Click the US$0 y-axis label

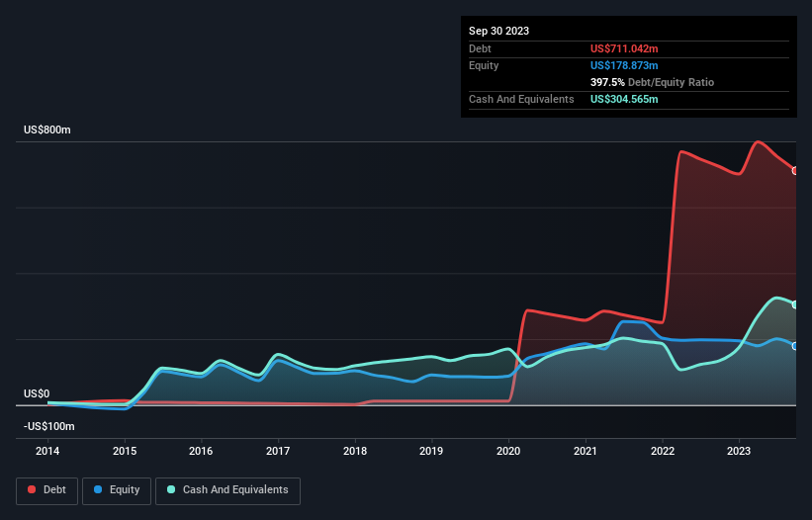pos(38,393)
